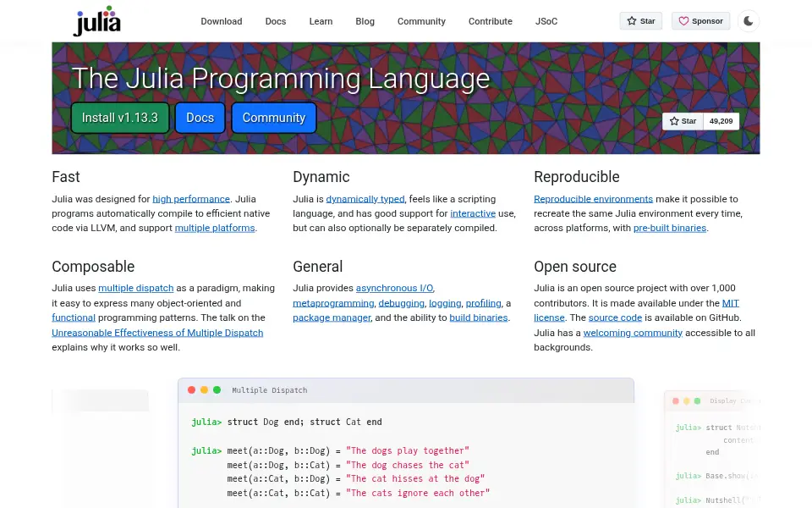Click the Star button in the top navigation bar
This screenshot has height=508, width=812.
click(x=640, y=21)
